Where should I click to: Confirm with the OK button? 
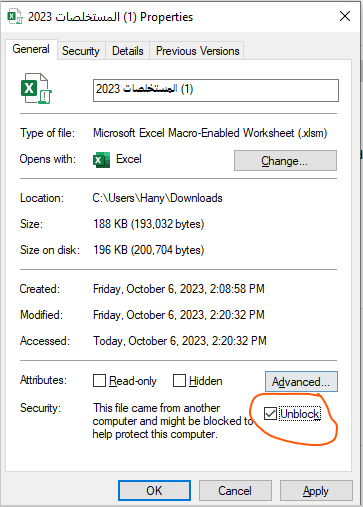[154, 491]
